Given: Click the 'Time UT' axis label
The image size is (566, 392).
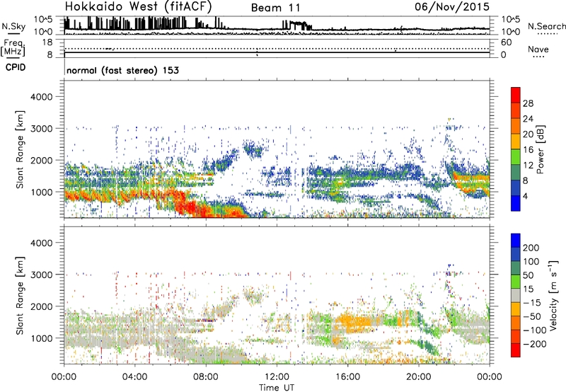Looking at the screenshot, I should pyautogui.click(x=277, y=388).
